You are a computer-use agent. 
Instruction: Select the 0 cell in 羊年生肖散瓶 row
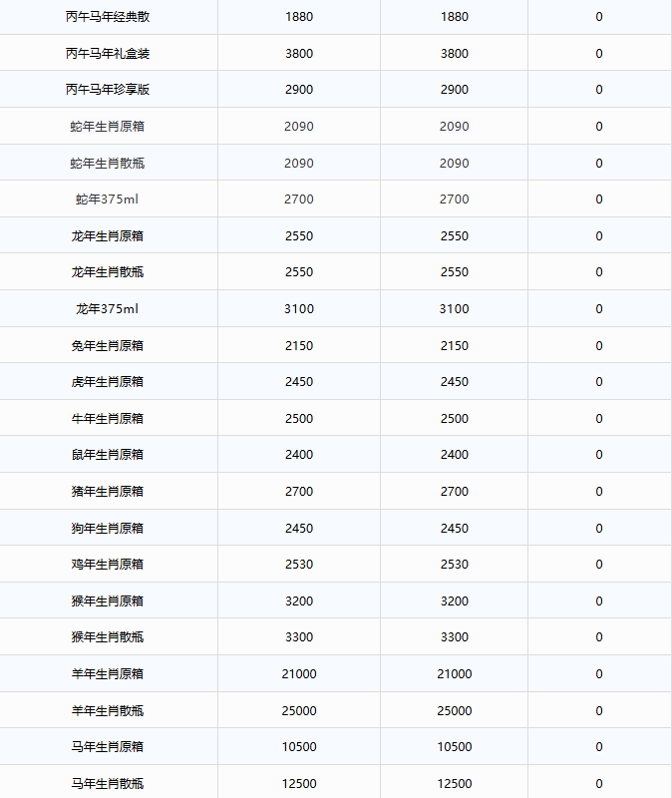pyautogui.click(x=599, y=711)
